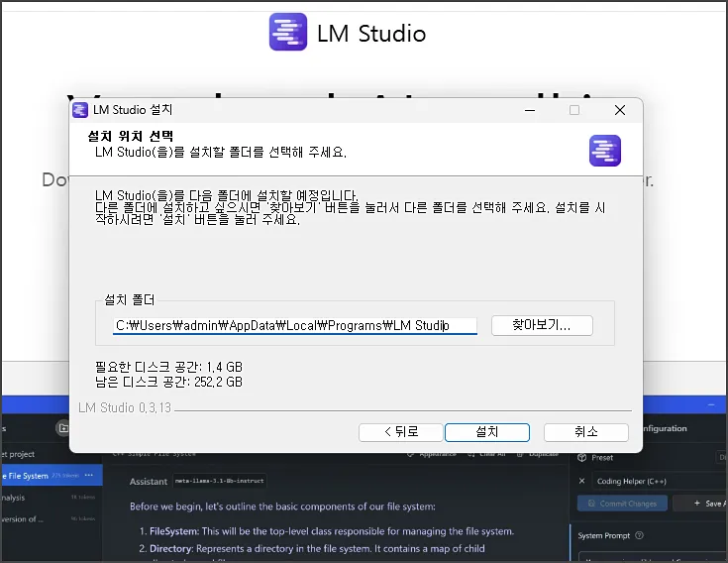Select the 'nalysis' chat in background sidebar
Image resolution: width=728 pixels, height=563 pixels.
pos(52,497)
